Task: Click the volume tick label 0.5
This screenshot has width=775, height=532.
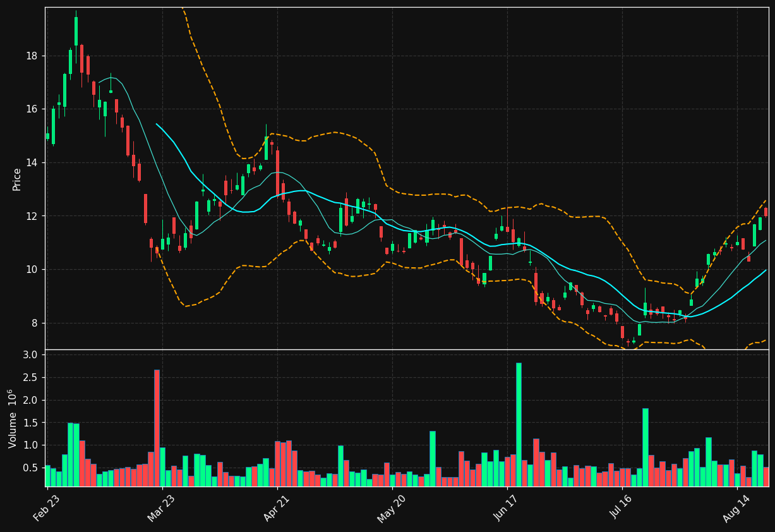Action: point(31,468)
